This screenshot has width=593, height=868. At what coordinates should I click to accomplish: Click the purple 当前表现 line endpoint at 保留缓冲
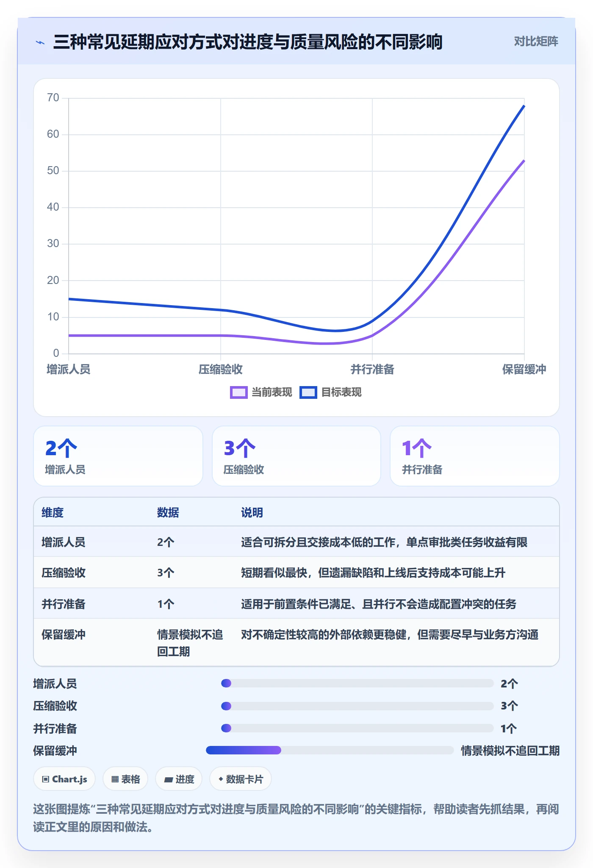(524, 161)
